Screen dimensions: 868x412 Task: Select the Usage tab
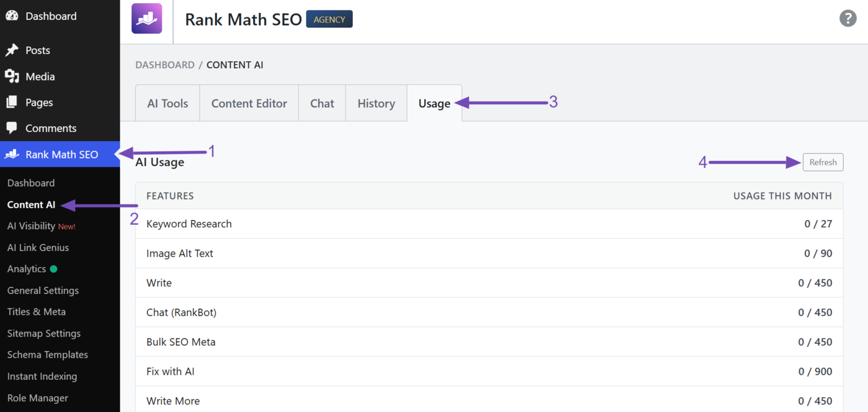point(435,103)
